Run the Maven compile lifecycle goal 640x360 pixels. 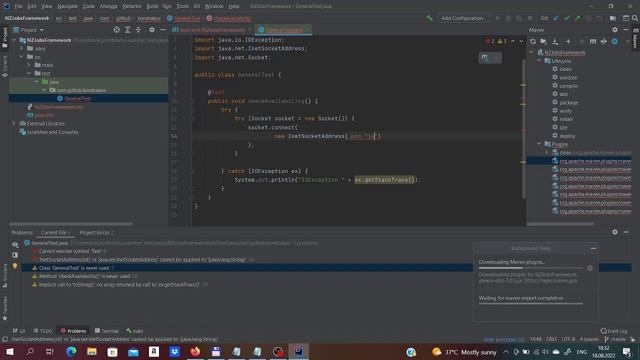point(568,86)
